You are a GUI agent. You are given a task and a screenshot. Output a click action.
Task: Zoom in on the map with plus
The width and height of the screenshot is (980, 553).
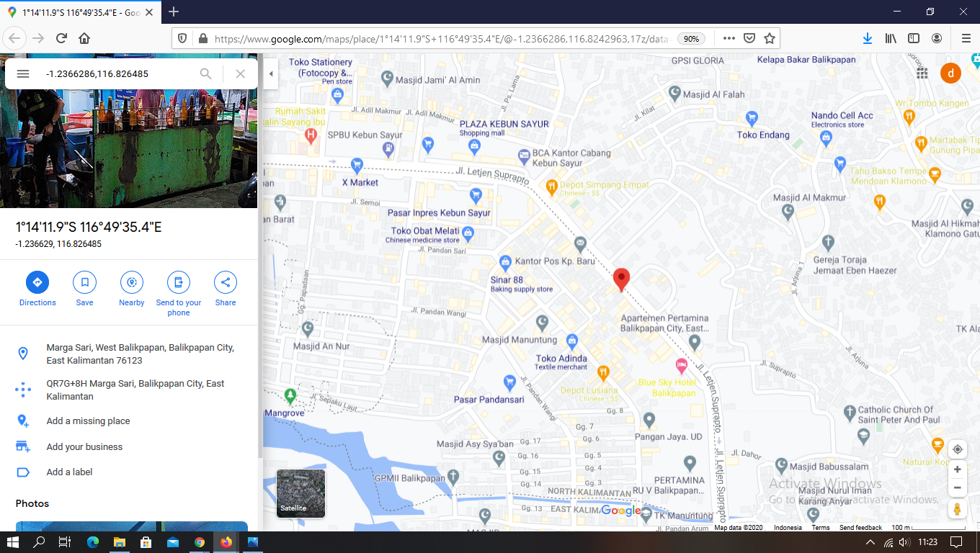click(957, 469)
